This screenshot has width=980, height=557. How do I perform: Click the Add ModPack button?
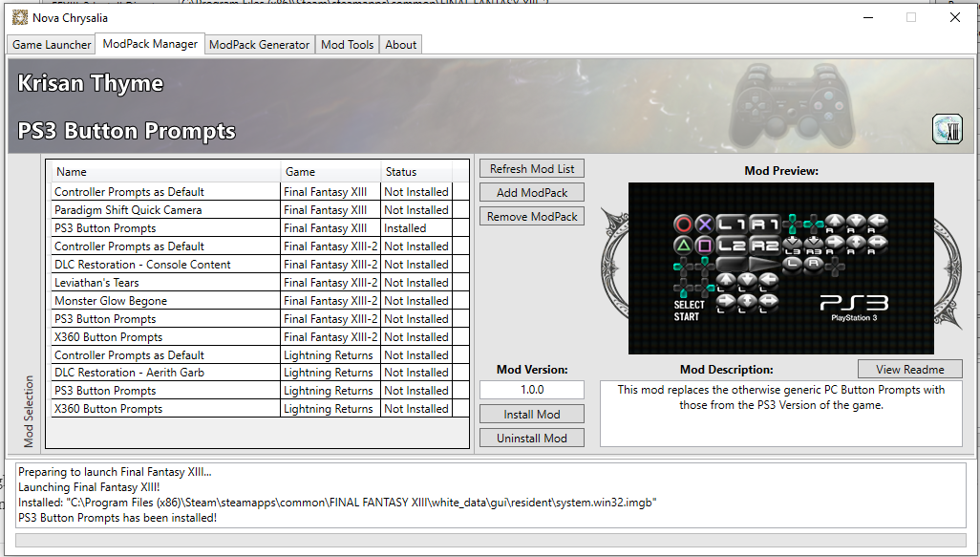pos(532,193)
